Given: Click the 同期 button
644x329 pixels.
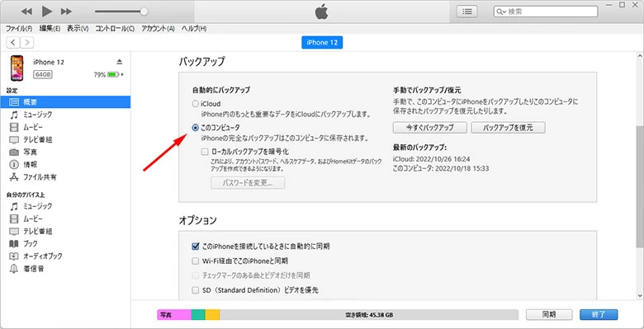Looking at the screenshot, I should [x=549, y=315].
